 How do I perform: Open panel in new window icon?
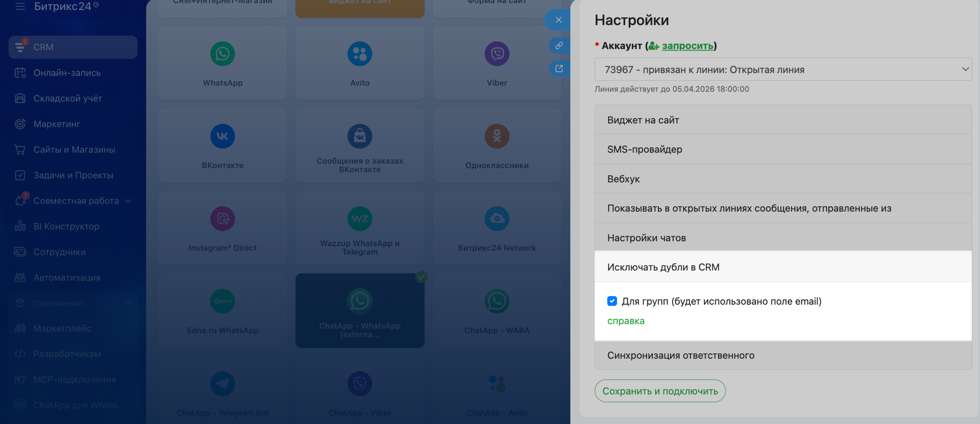[559, 69]
